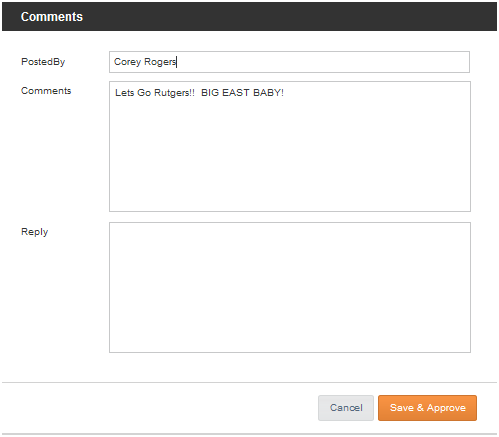499x437 pixels.
Task: Click the word Go in the comment
Action: pyautogui.click(x=144, y=93)
